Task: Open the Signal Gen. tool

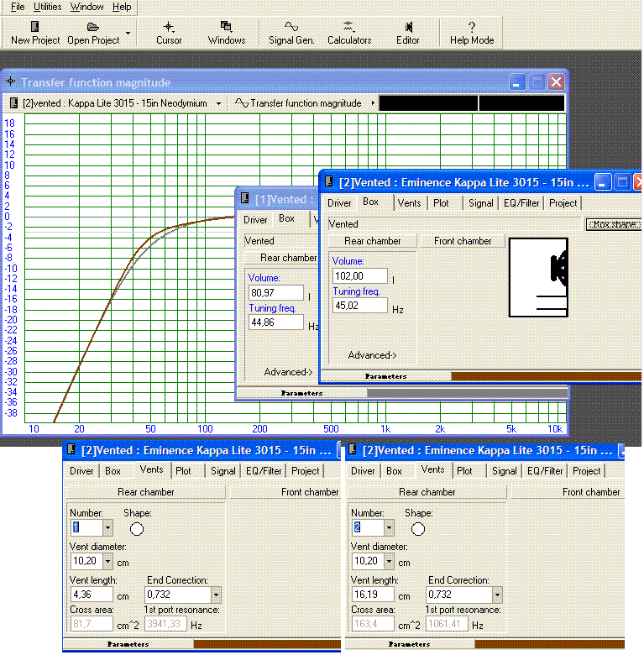Action: [x=291, y=27]
